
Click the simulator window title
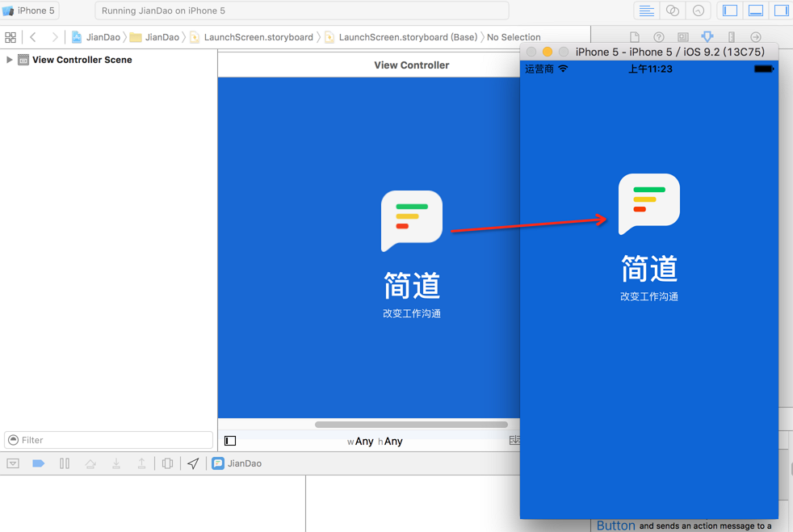pos(669,52)
